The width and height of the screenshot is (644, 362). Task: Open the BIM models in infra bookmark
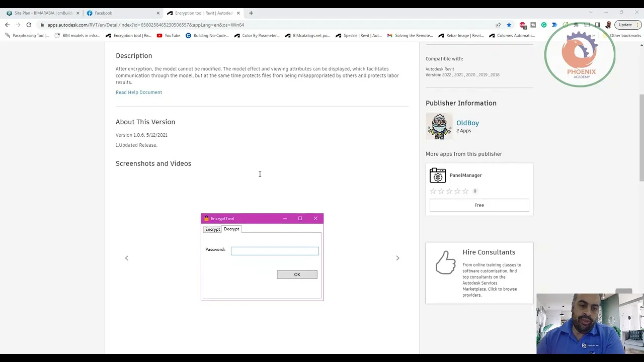point(77,36)
